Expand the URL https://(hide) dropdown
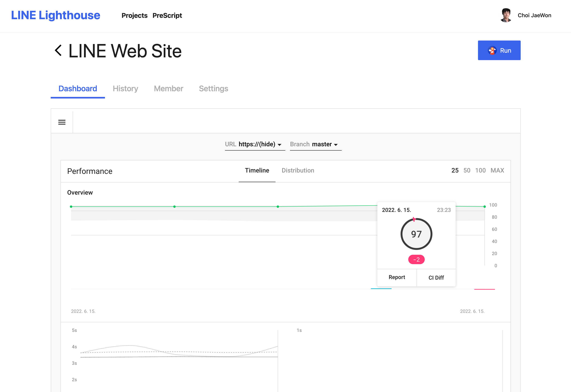Image resolution: width=571 pixels, height=392 pixels. (x=255, y=145)
